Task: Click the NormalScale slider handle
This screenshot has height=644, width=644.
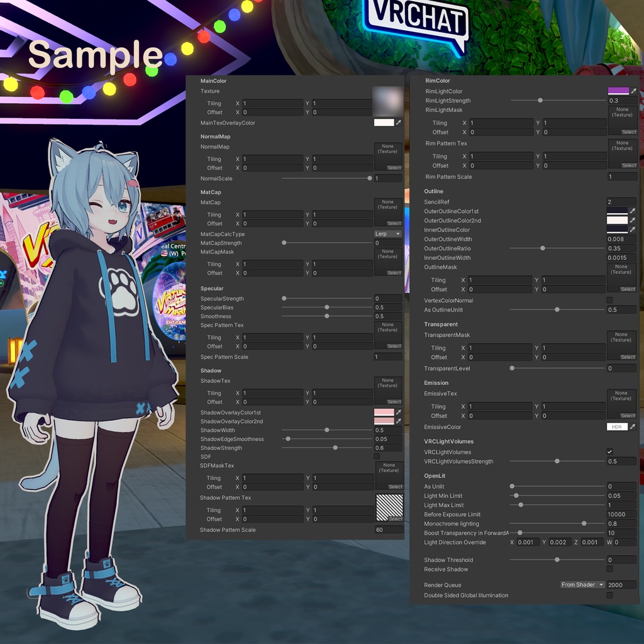Action: point(370,178)
